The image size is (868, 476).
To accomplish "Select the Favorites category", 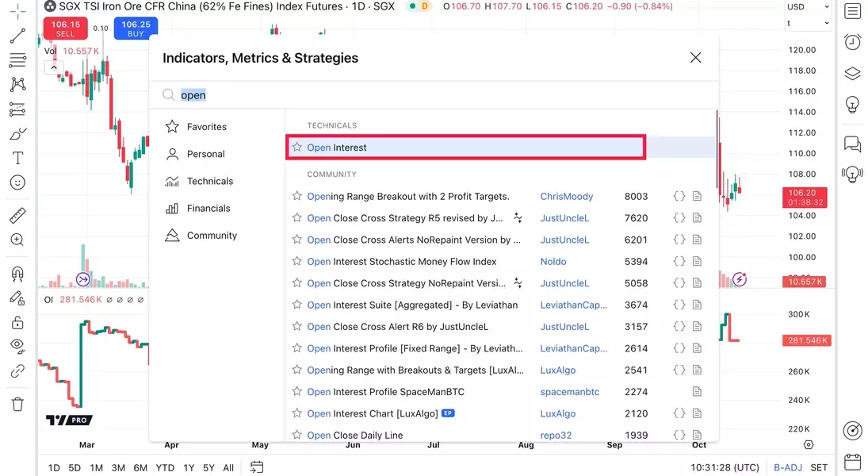I will pyautogui.click(x=206, y=127).
